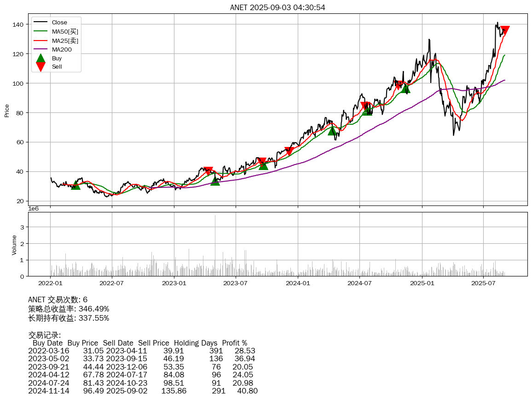
Task: Click the red Sell triangle in the legend
Action: tap(40, 67)
